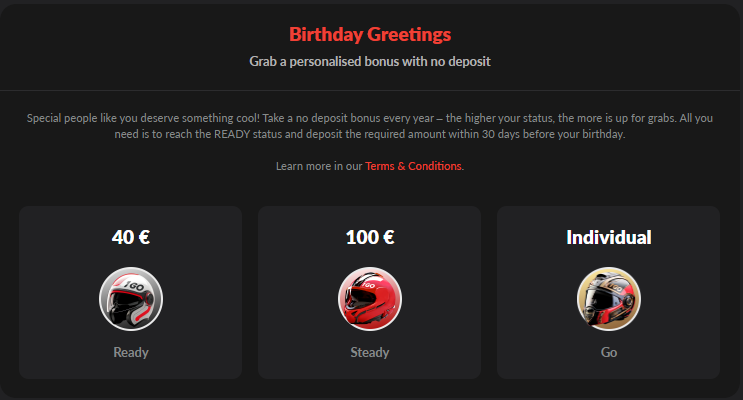Click the 'Learn more in our' text
This screenshot has width=743, height=400.
click(319, 166)
